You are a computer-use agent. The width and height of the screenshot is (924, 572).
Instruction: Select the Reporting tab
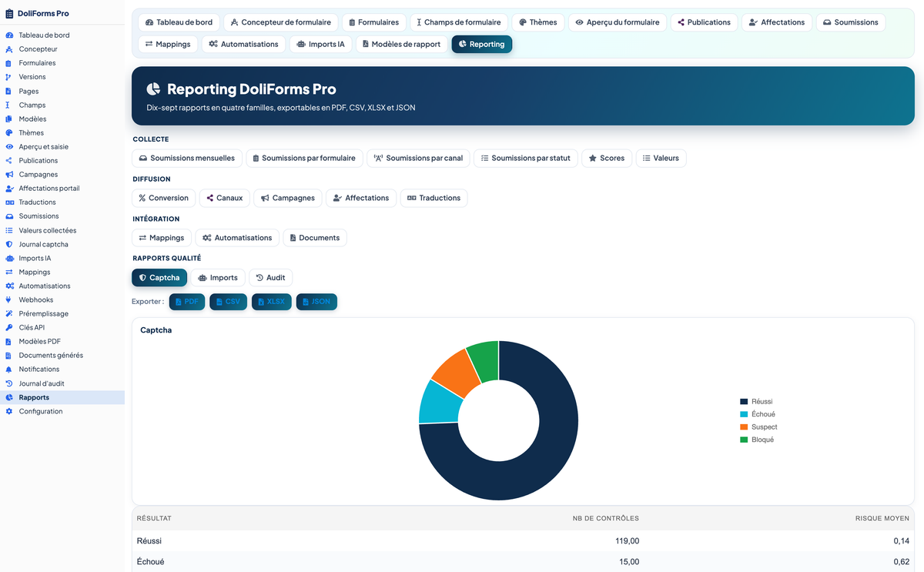pos(482,44)
